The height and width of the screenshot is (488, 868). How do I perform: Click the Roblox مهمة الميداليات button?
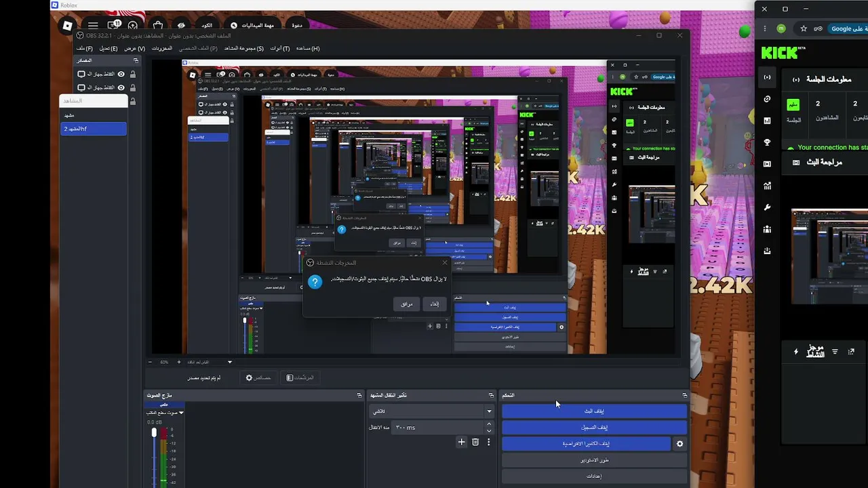[252, 26]
